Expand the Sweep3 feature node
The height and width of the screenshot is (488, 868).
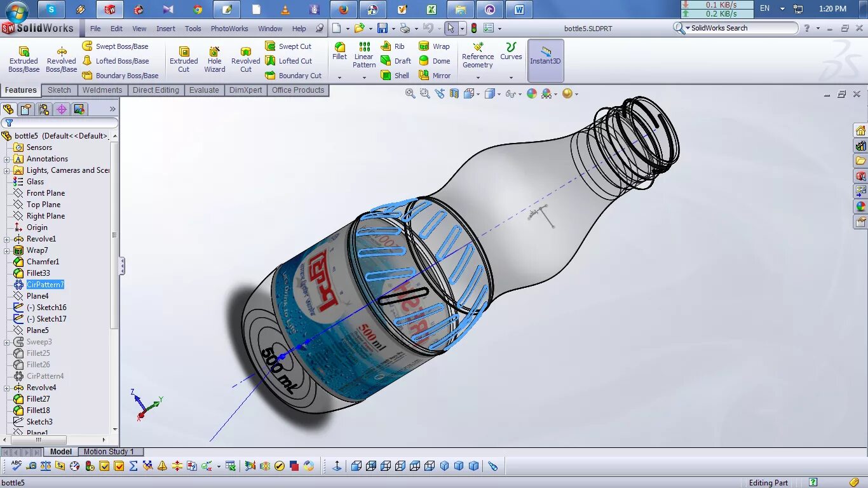click(7, 342)
